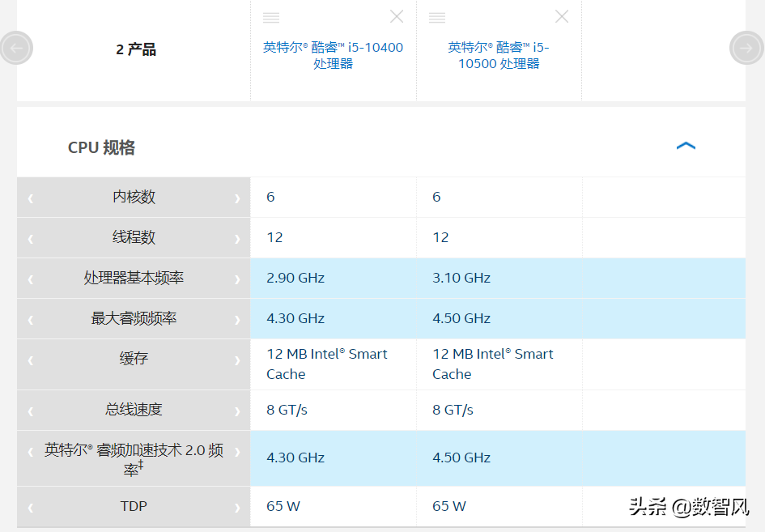
Task: Collapse the CPU 规格 section
Action: tap(686, 146)
